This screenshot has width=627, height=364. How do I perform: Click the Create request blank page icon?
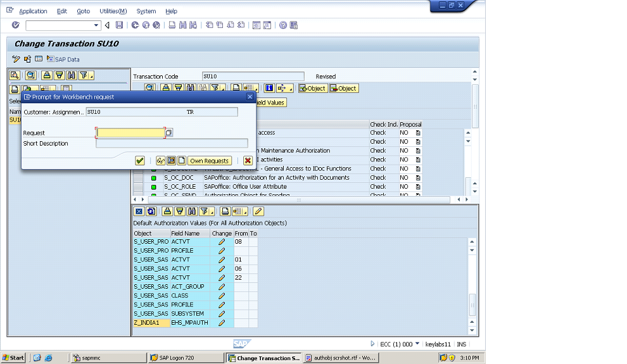[x=182, y=161]
